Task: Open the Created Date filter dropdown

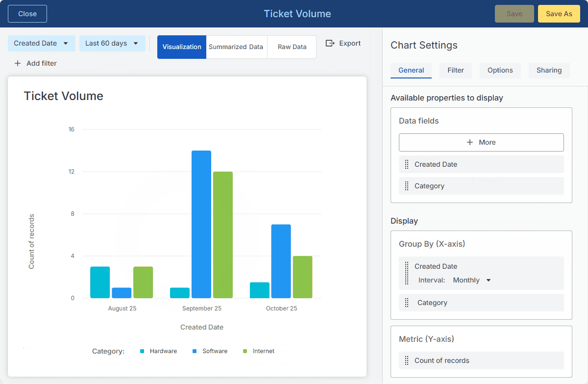Action: (41, 43)
